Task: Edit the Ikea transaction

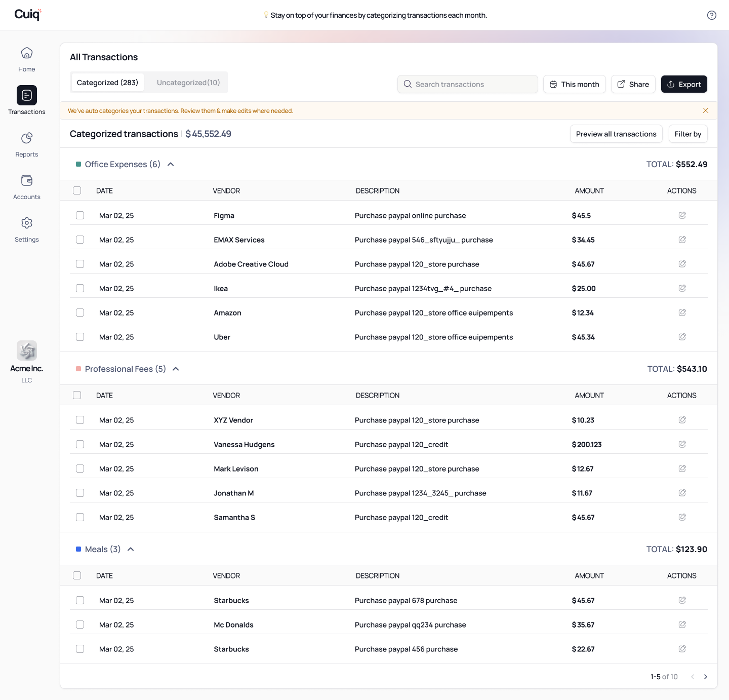Action: pyautogui.click(x=682, y=288)
